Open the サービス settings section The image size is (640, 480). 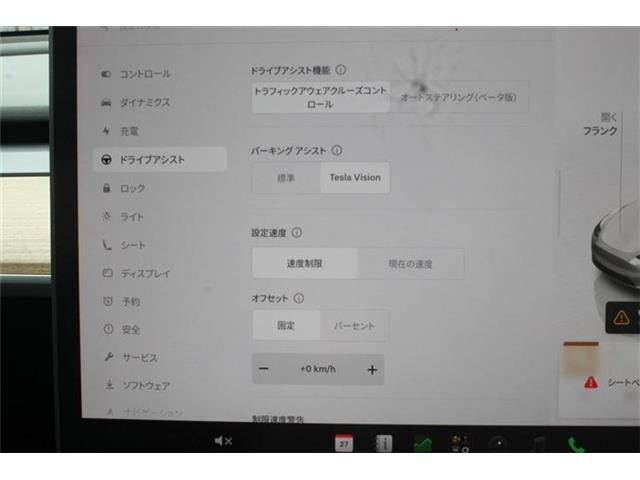[140, 358]
